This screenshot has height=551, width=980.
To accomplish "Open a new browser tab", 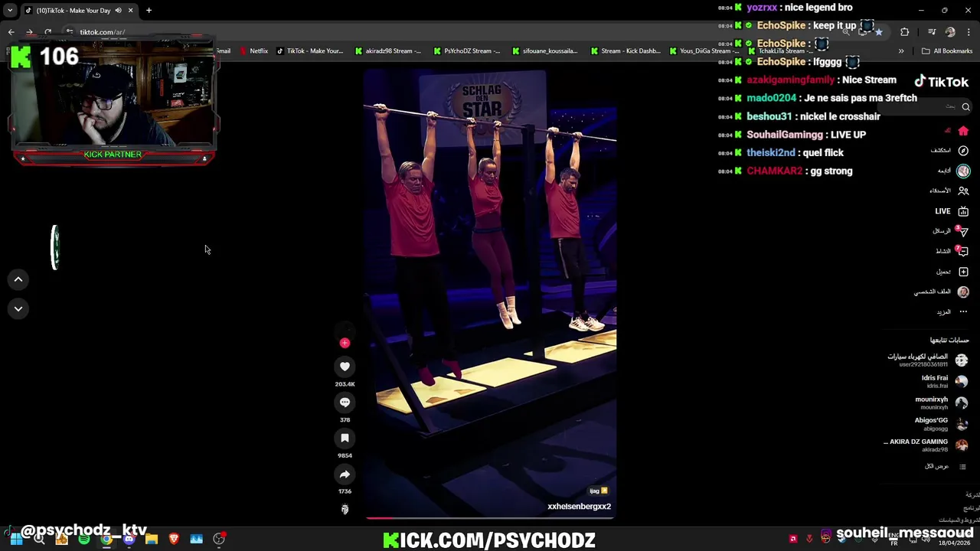I will [149, 10].
